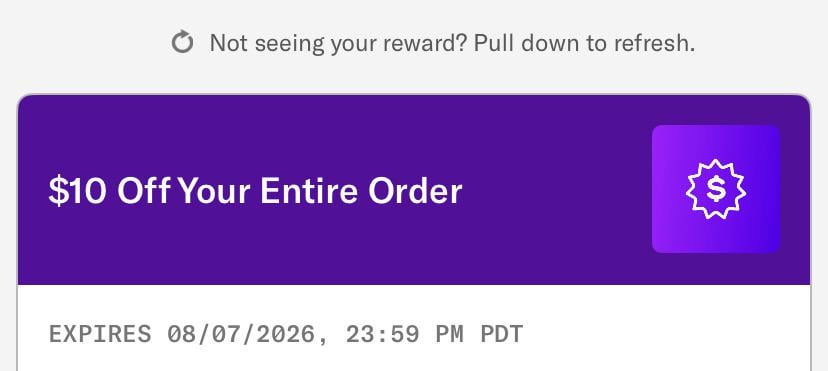Select the "$10" amount in the title
The width and height of the screenshot is (828, 371).
(77, 191)
